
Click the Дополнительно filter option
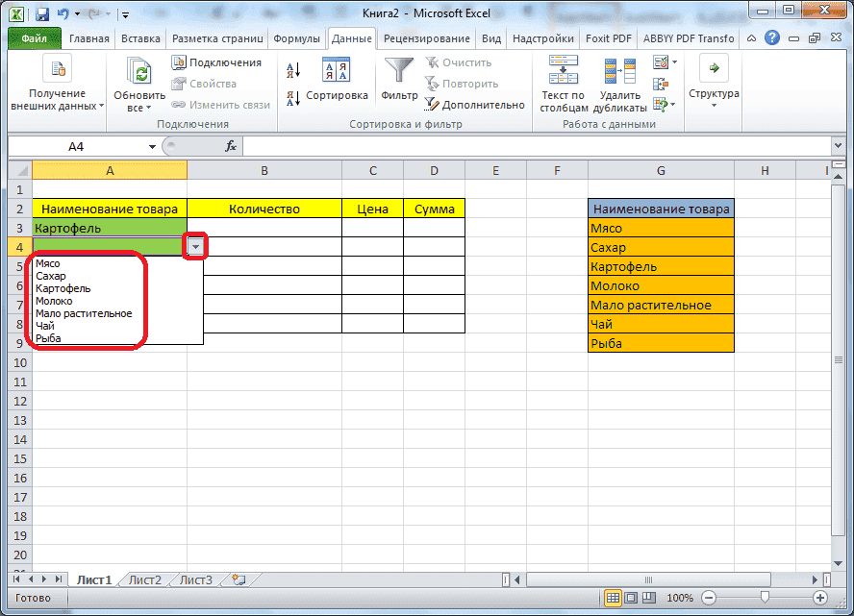[x=482, y=104]
